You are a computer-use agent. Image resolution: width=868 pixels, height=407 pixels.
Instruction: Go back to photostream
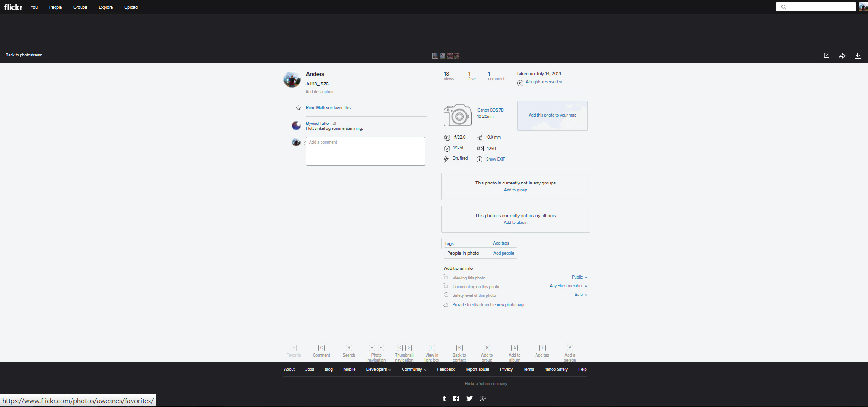(x=24, y=55)
